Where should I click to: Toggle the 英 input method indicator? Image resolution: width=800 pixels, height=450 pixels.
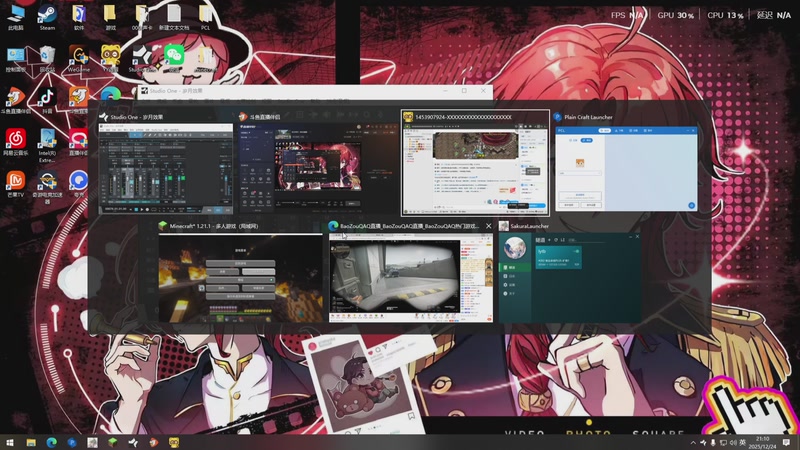click(742, 442)
